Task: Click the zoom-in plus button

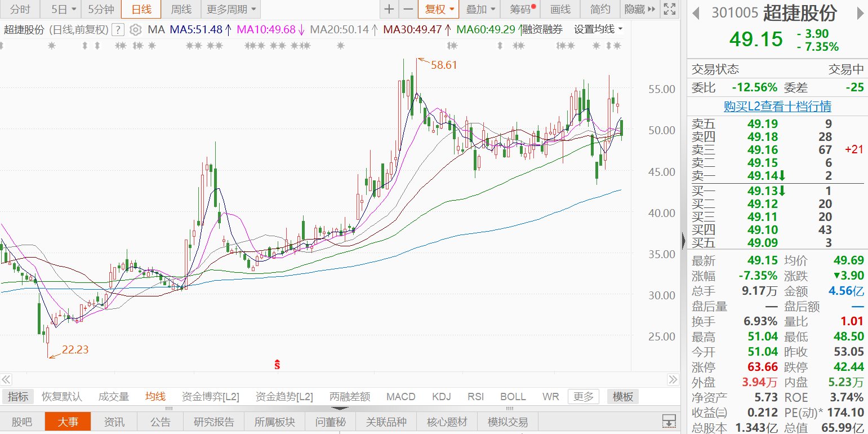Action: pyautogui.click(x=389, y=9)
